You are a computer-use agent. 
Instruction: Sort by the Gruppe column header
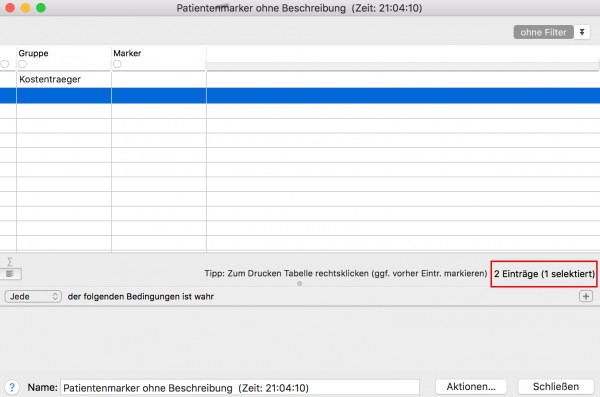click(x=33, y=53)
